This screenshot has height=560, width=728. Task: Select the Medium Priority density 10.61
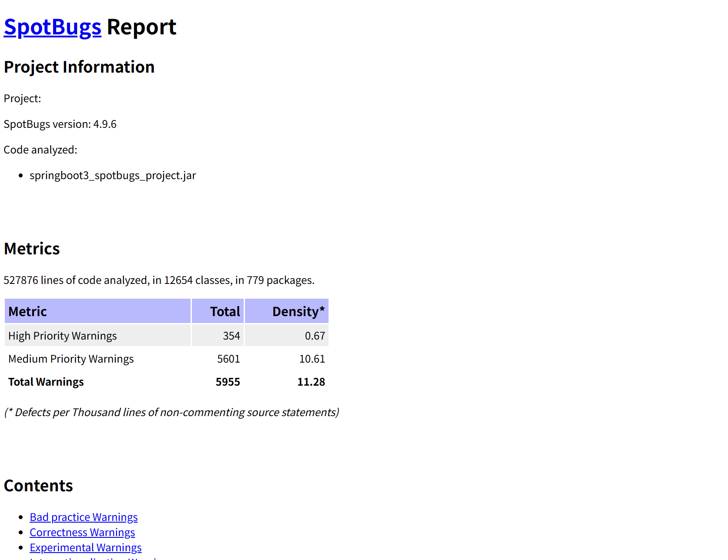(287, 359)
